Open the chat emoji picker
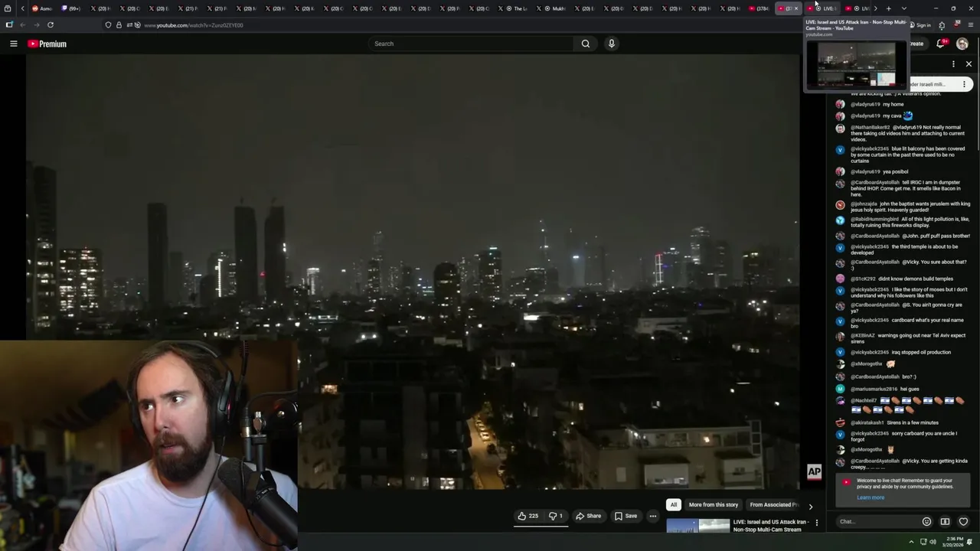This screenshot has height=551, width=980. (926, 522)
